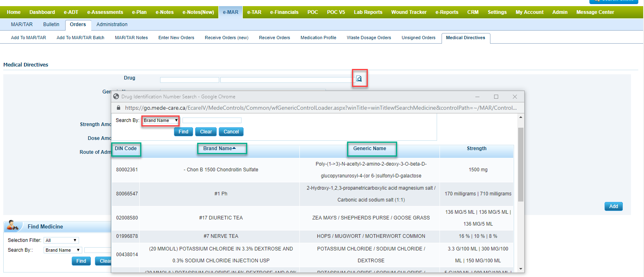Click the Cancel button in popup
The height and width of the screenshot is (277, 644).
pos(231,132)
